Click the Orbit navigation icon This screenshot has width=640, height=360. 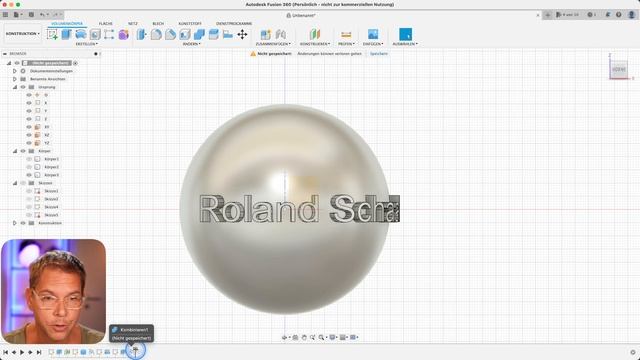coord(284,338)
